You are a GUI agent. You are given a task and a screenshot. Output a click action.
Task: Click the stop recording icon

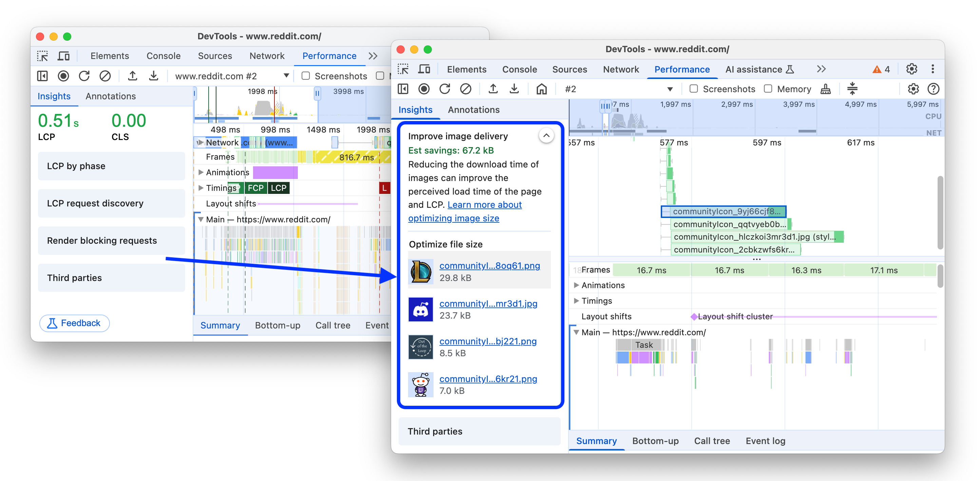425,89
